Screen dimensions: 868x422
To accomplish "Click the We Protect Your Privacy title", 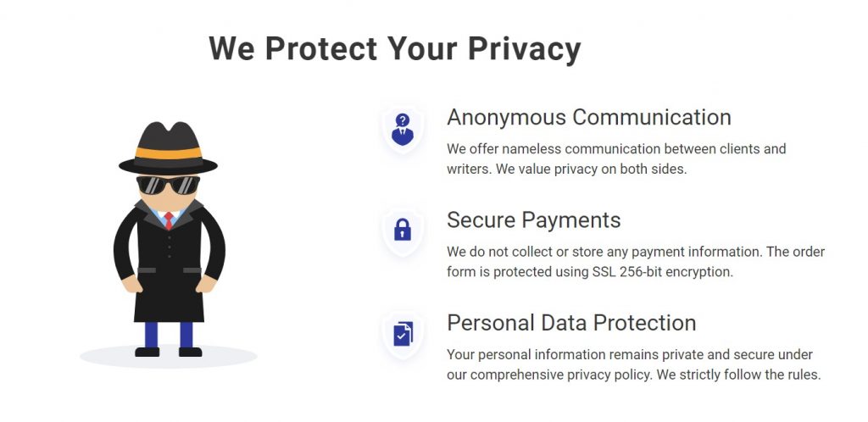I will point(395,48).
